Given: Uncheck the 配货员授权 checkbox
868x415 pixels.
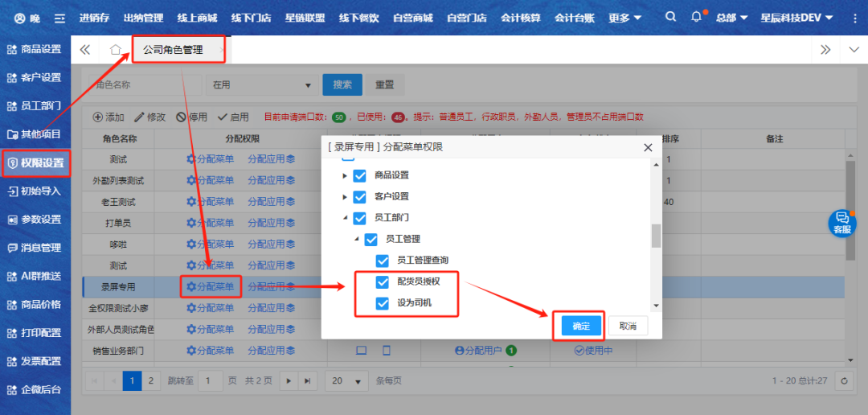Looking at the screenshot, I should 383,281.
